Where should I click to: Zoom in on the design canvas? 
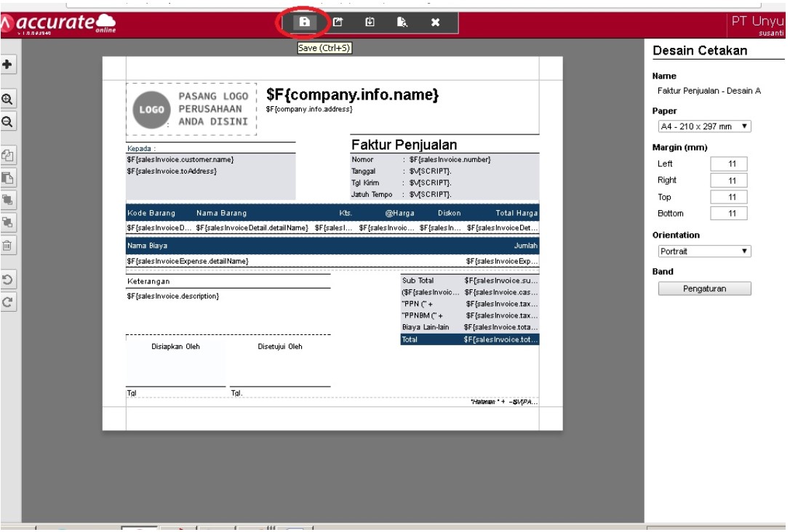[x=9, y=100]
